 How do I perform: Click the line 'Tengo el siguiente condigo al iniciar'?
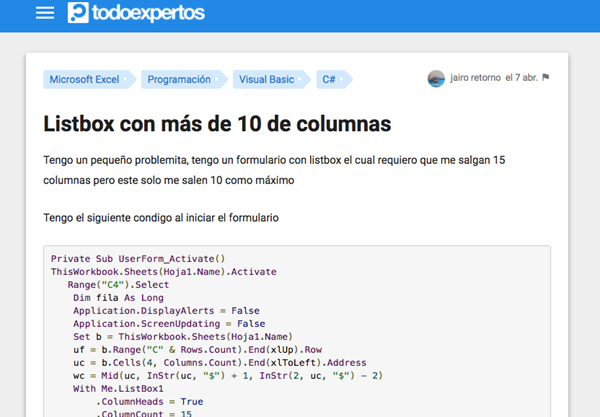(x=161, y=218)
